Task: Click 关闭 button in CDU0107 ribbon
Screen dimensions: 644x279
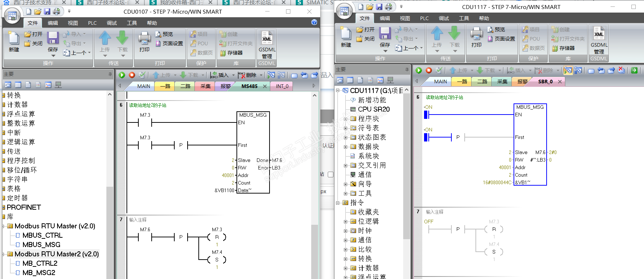Action: [33, 43]
